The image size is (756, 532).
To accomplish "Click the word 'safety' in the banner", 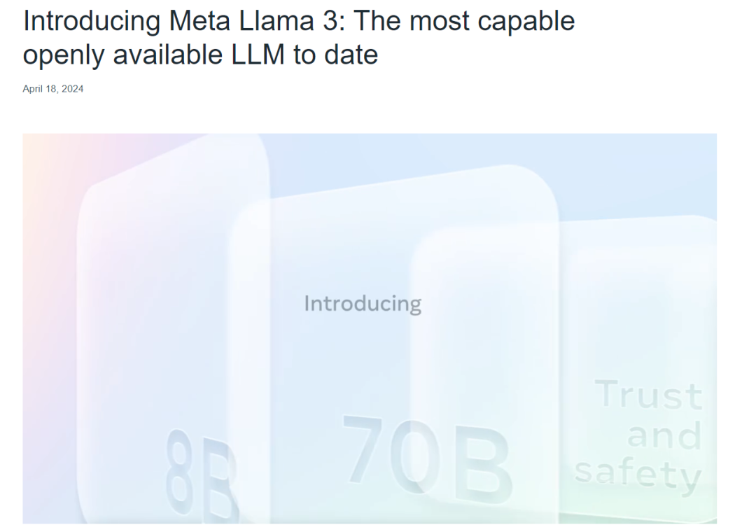I will click(x=638, y=475).
